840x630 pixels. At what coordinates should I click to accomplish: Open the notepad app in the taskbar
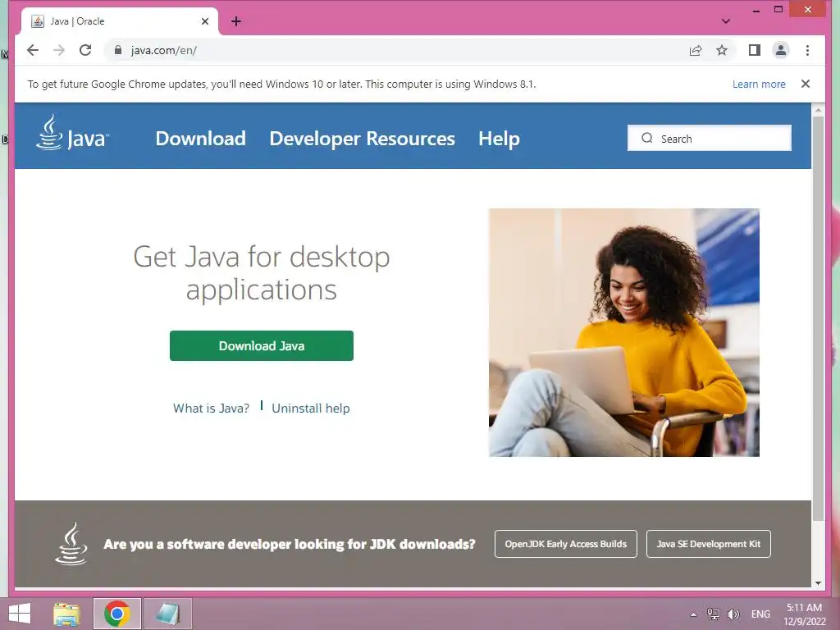click(x=167, y=614)
